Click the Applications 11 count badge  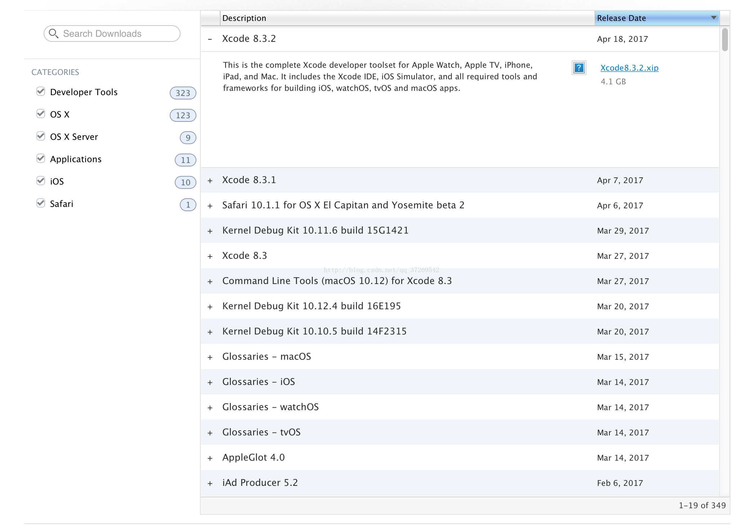(185, 160)
